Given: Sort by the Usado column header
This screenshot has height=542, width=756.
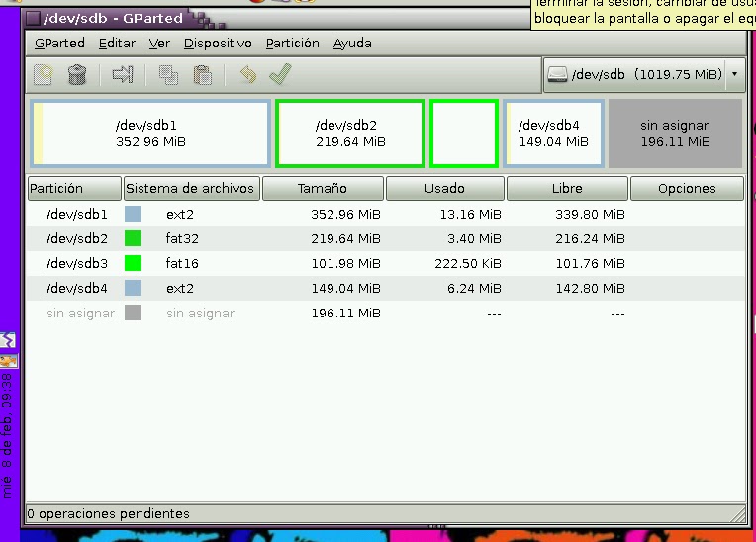Looking at the screenshot, I should tap(444, 188).
